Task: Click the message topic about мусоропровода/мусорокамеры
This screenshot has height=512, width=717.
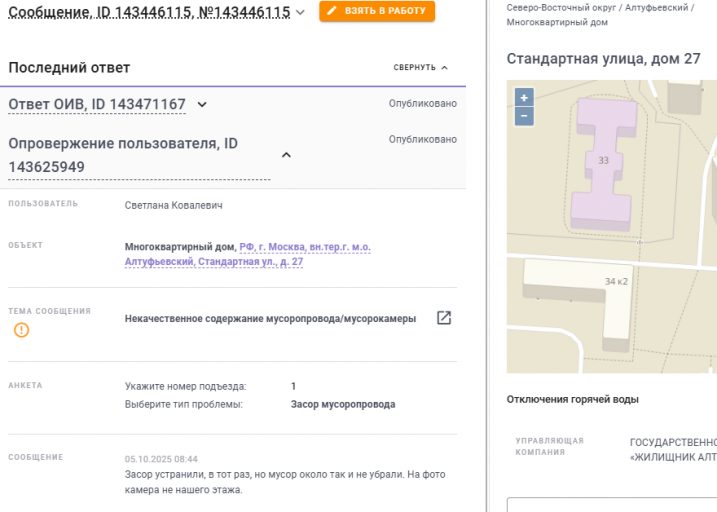Action: tap(270, 319)
